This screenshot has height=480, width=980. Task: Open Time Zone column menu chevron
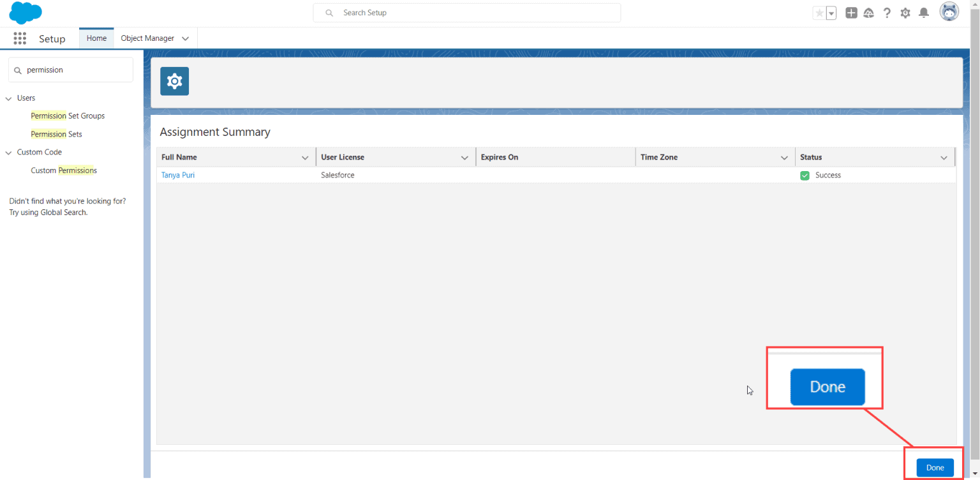(784, 158)
